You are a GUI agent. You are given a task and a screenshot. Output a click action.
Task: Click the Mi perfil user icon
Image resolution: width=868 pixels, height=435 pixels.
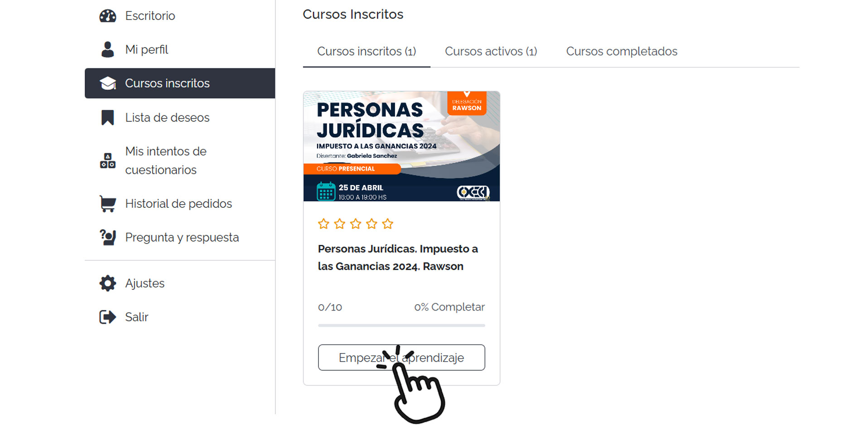[107, 49]
